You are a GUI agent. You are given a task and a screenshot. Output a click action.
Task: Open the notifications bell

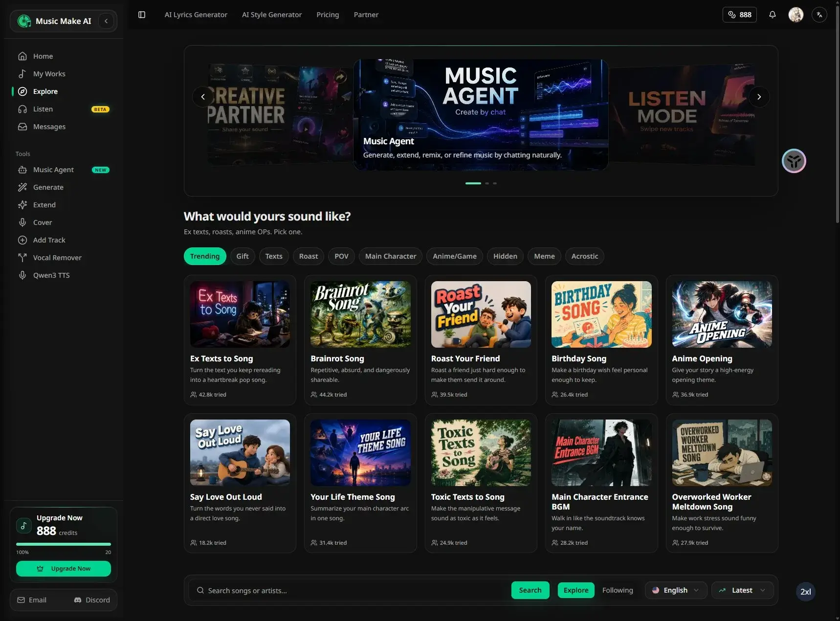pos(773,15)
